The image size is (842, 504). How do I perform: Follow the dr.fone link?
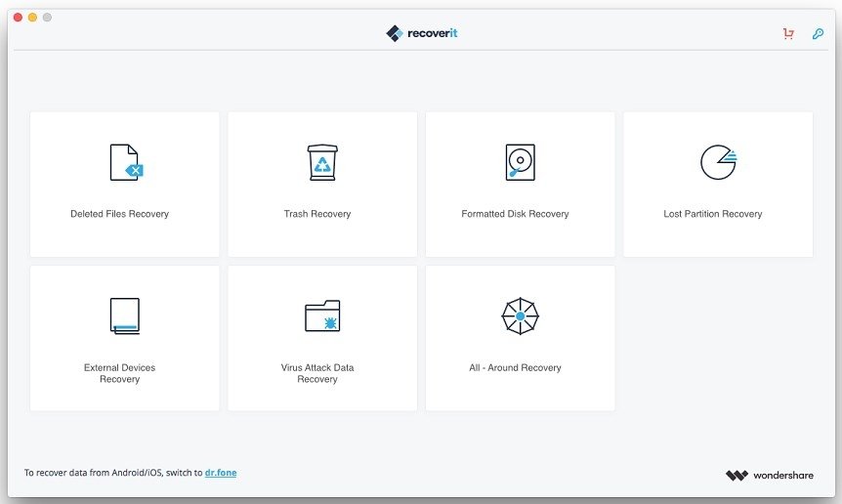click(x=221, y=473)
